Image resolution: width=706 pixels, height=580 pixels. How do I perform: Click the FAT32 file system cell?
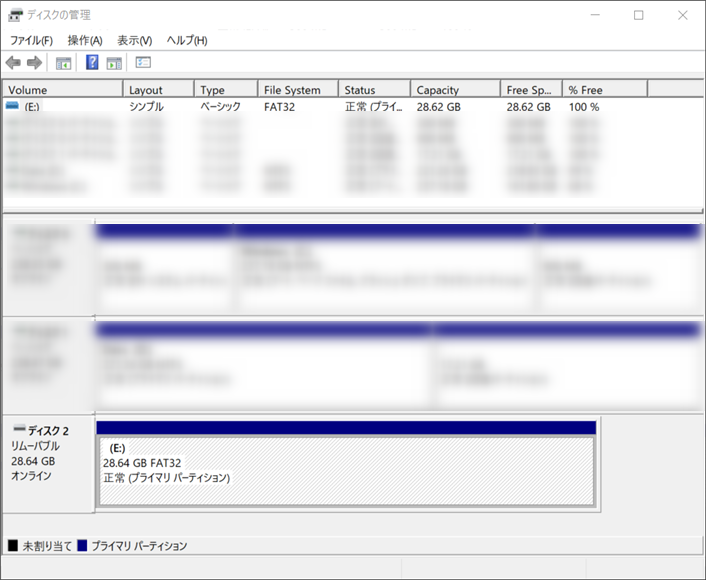click(280, 107)
